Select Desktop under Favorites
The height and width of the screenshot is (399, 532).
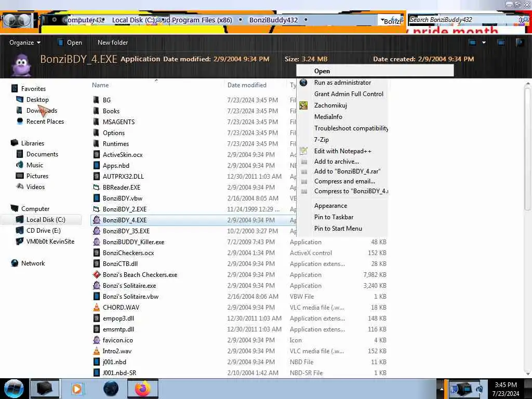pos(37,99)
